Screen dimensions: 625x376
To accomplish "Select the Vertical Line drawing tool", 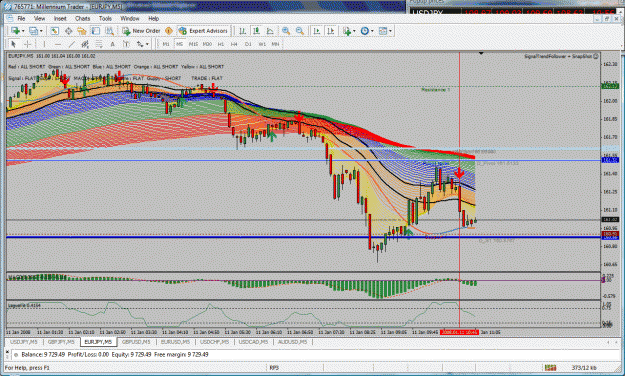I will pyautogui.click(x=44, y=44).
